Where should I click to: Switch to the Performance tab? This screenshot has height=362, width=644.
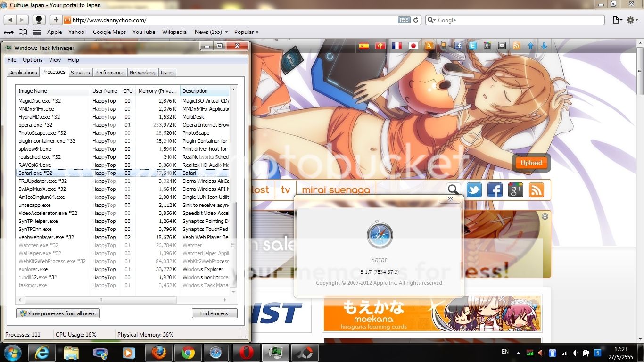click(x=109, y=73)
